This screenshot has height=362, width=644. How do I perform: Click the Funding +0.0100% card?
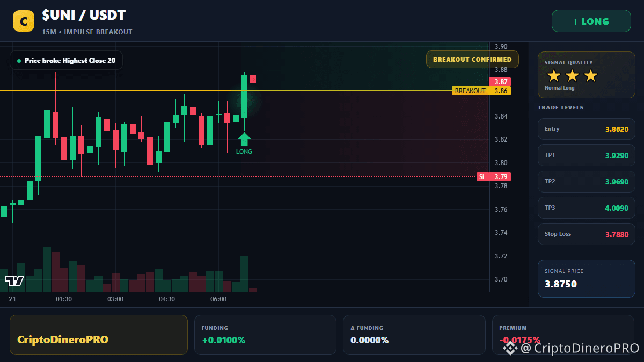click(x=265, y=335)
